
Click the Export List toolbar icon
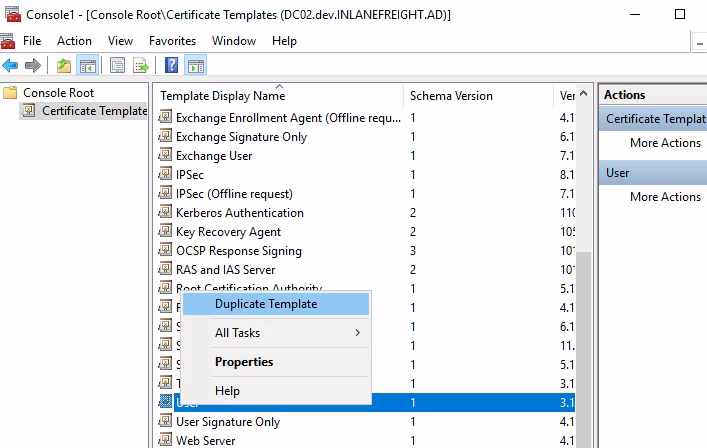coord(141,65)
